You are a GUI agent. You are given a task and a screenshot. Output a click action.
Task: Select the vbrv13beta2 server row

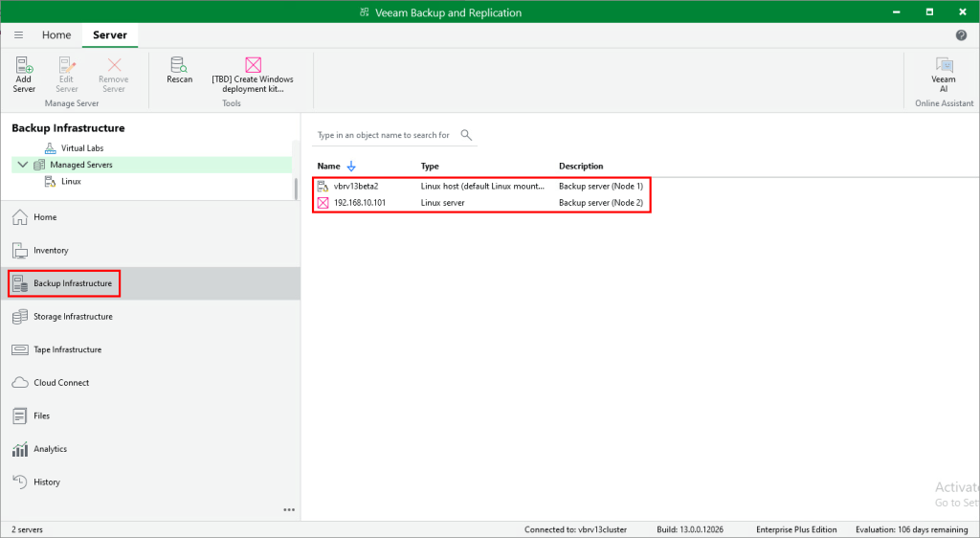356,186
